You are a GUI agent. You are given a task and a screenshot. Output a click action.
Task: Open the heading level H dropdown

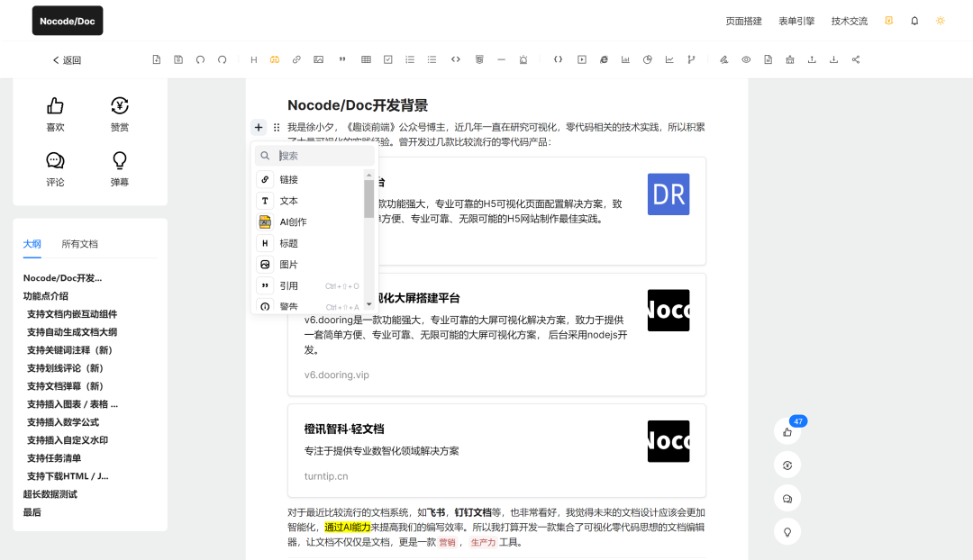click(252, 59)
